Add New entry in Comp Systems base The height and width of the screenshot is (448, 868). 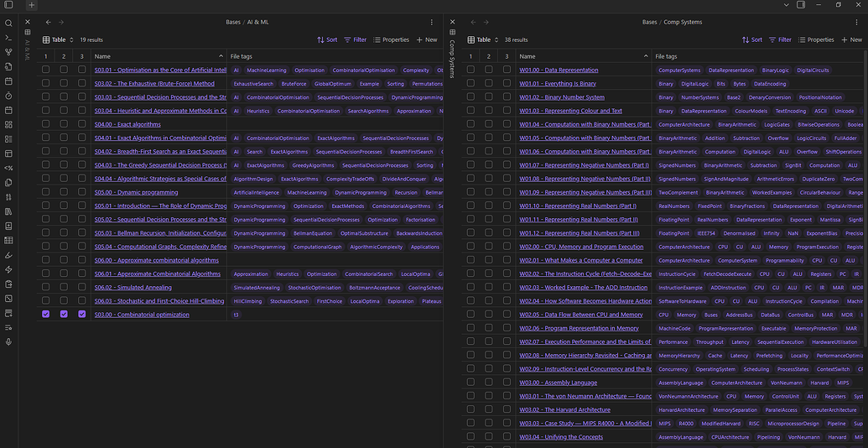tap(851, 40)
